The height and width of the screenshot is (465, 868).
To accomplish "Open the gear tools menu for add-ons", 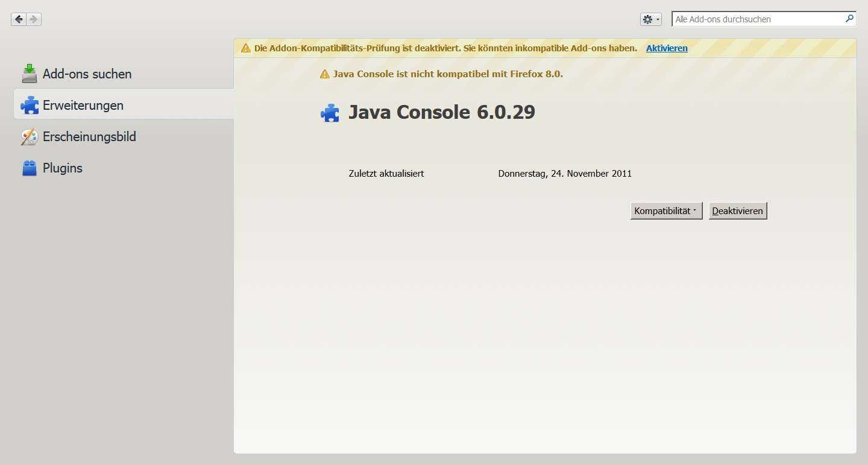I will tap(650, 19).
